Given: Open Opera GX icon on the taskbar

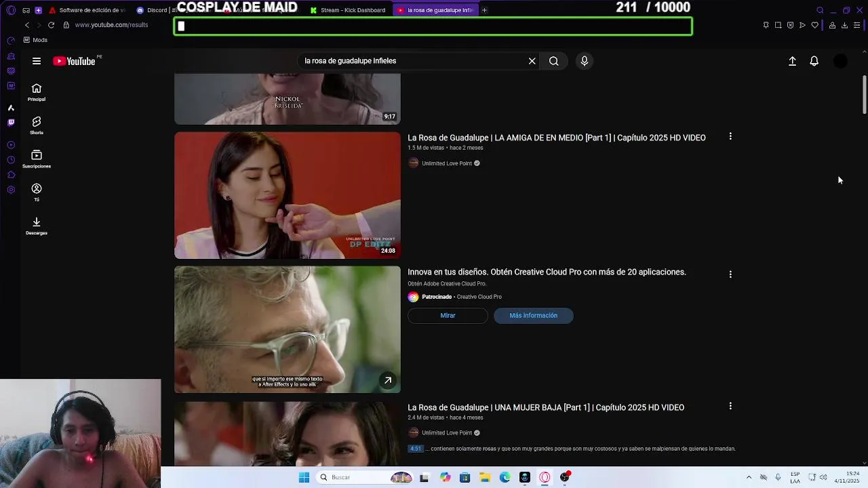Looking at the screenshot, I should point(545,477).
